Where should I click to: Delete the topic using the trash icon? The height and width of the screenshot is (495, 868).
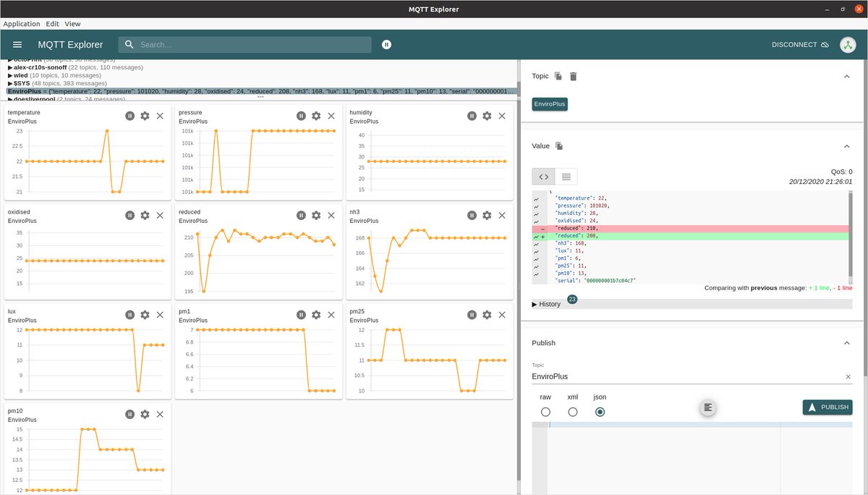pyautogui.click(x=574, y=76)
